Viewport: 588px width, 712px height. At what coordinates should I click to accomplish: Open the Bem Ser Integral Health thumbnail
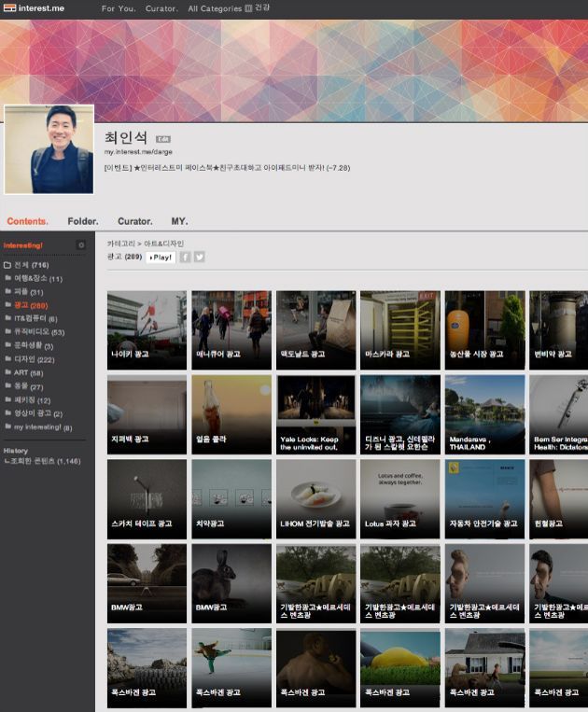[558, 414]
